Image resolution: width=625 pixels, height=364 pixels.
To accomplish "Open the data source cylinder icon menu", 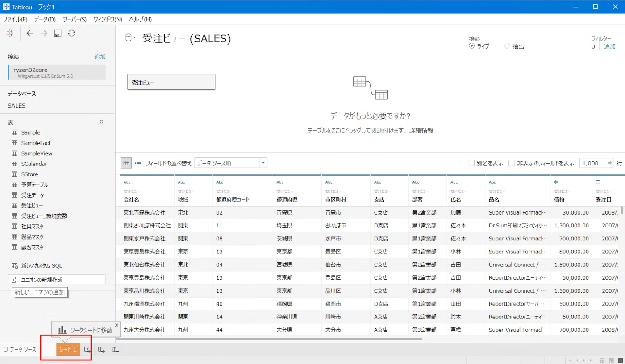I will (130, 38).
